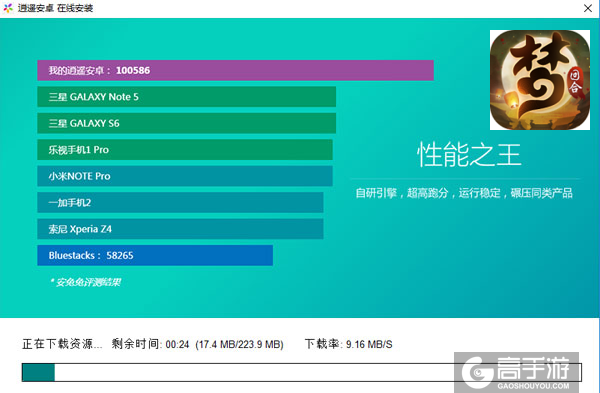Click the 正在下载资源 status text
Image resolution: width=600 pixels, height=393 pixels.
coord(62,344)
